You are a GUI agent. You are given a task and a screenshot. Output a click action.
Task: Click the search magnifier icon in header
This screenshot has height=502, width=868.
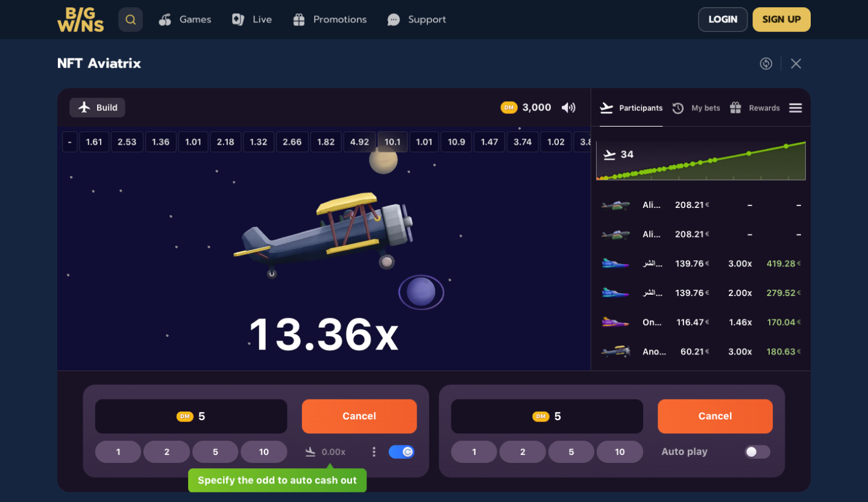coord(130,20)
